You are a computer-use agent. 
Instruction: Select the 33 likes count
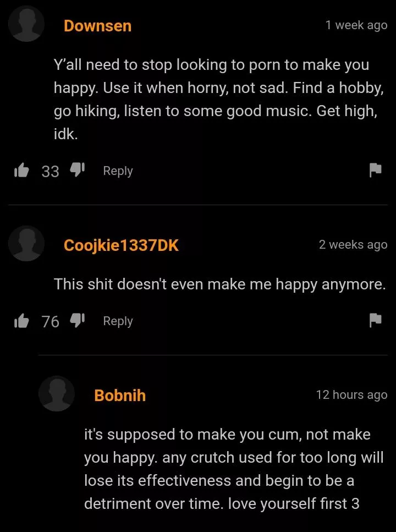50,171
